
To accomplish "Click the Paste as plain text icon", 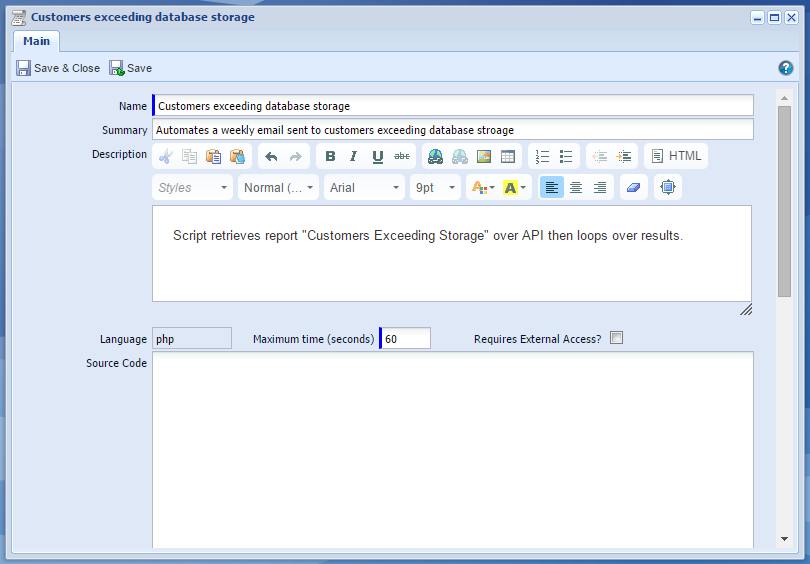I will [238, 156].
